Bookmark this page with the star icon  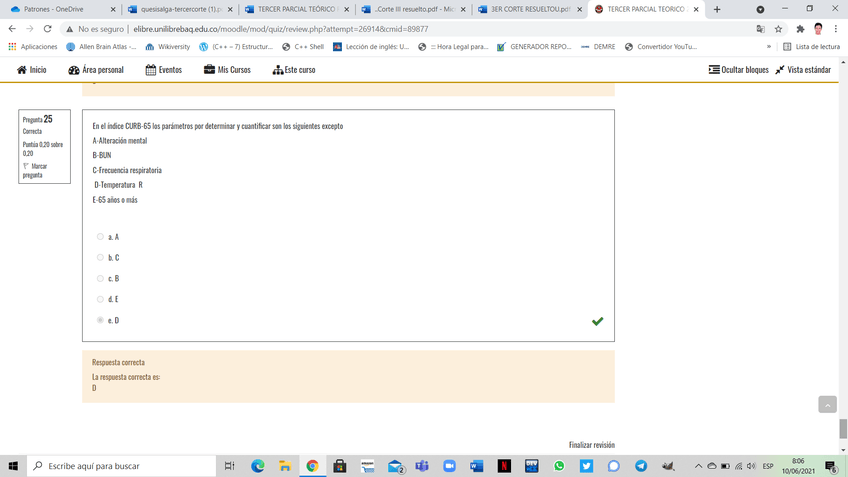coord(778,29)
